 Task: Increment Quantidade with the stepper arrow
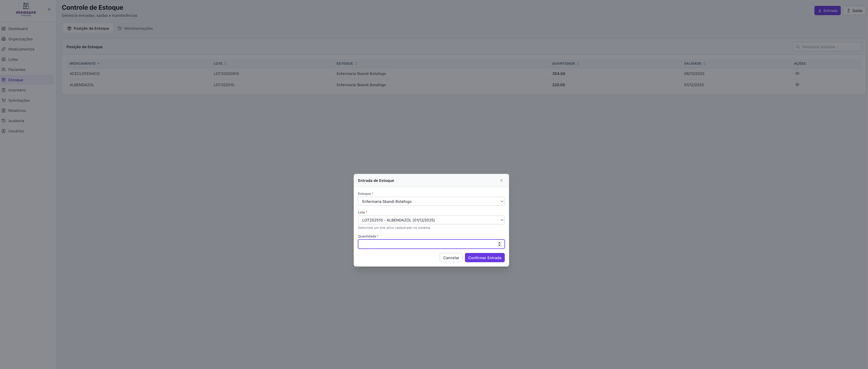point(499,243)
